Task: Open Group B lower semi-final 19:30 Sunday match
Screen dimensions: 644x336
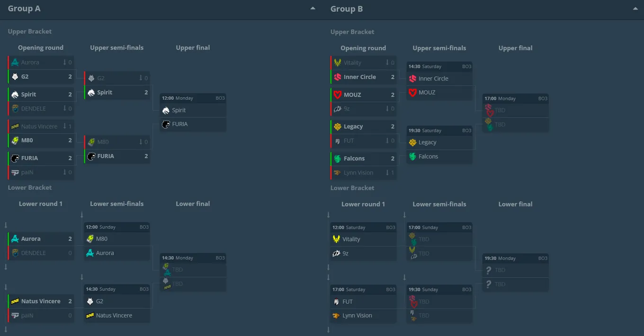Action: coord(440,304)
